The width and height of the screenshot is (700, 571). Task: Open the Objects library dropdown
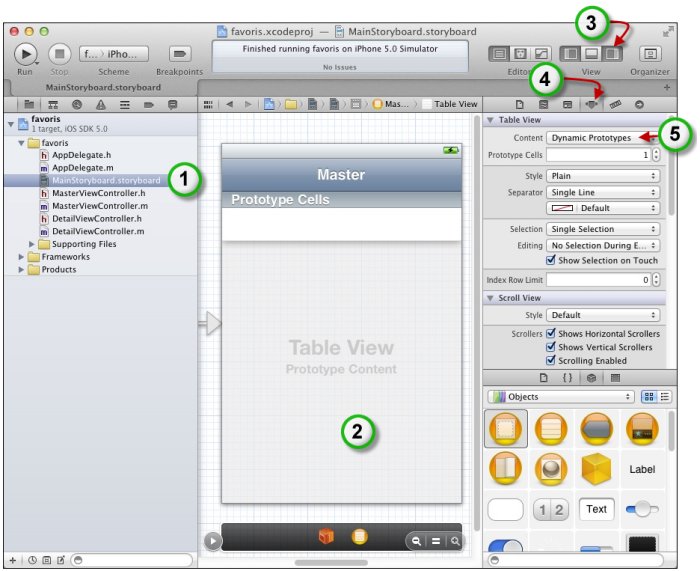pos(561,396)
